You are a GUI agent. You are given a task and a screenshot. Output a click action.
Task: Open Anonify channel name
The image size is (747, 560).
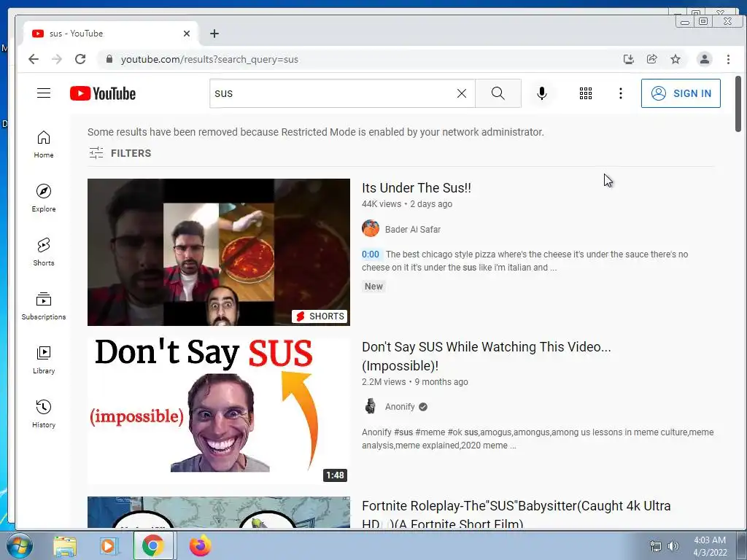(x=400, y=407)
